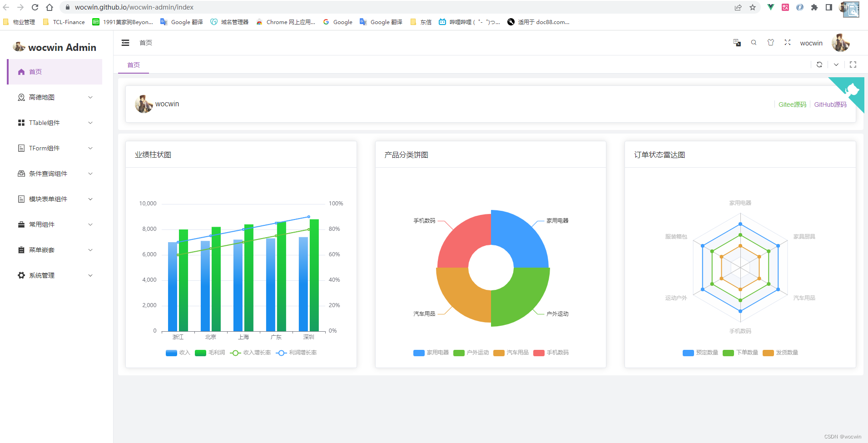The image size is (868, 443).
Task: Bookmark this page with the star icon
Action: pos(753,7)
